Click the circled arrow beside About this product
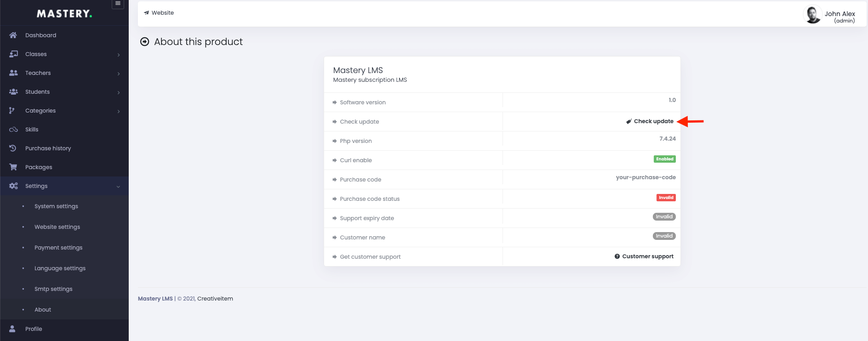Image resolution: width=868 pixels, height=341 pixels. pos(144,42)
